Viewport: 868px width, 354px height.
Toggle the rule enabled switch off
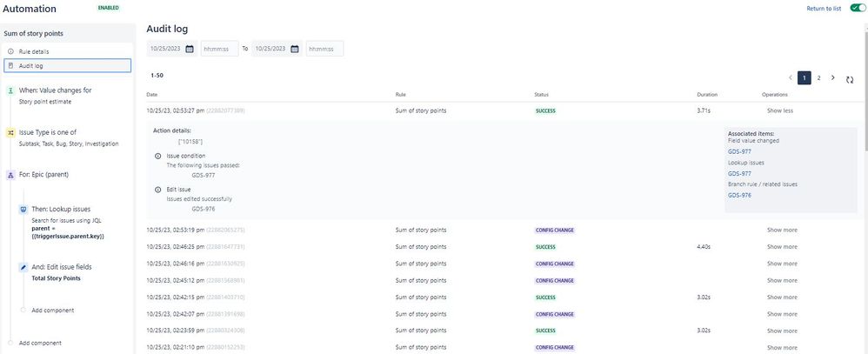(858, 9)
